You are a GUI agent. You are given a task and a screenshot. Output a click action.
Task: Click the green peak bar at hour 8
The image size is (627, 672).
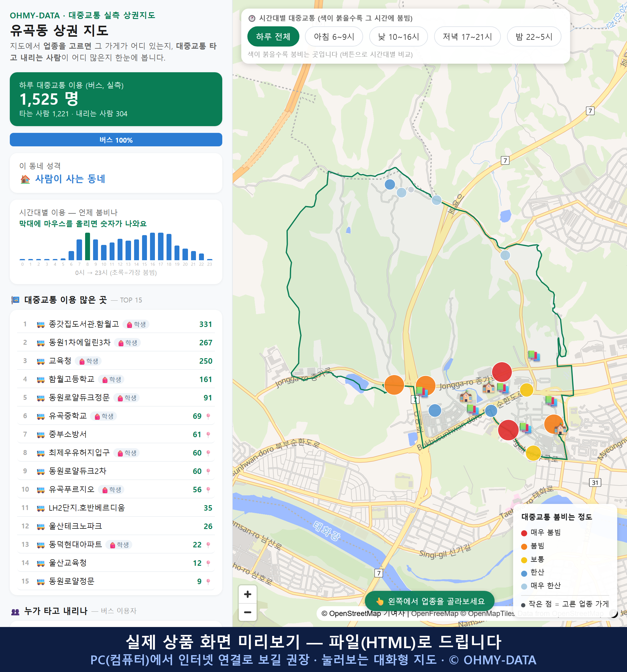[x=88, y=246]
